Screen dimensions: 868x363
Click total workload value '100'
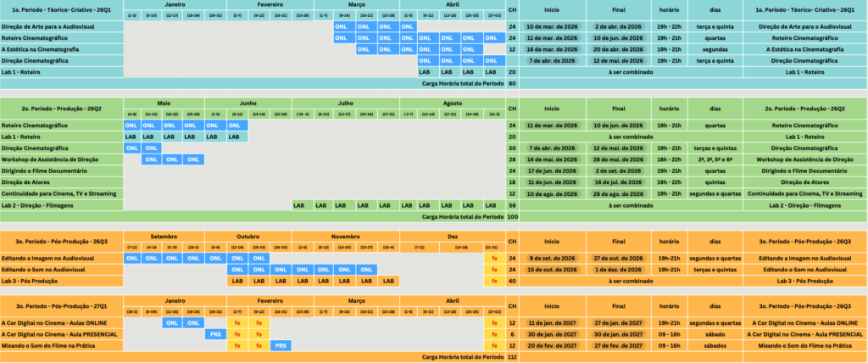pyautogui.click(x=512, y=216)
